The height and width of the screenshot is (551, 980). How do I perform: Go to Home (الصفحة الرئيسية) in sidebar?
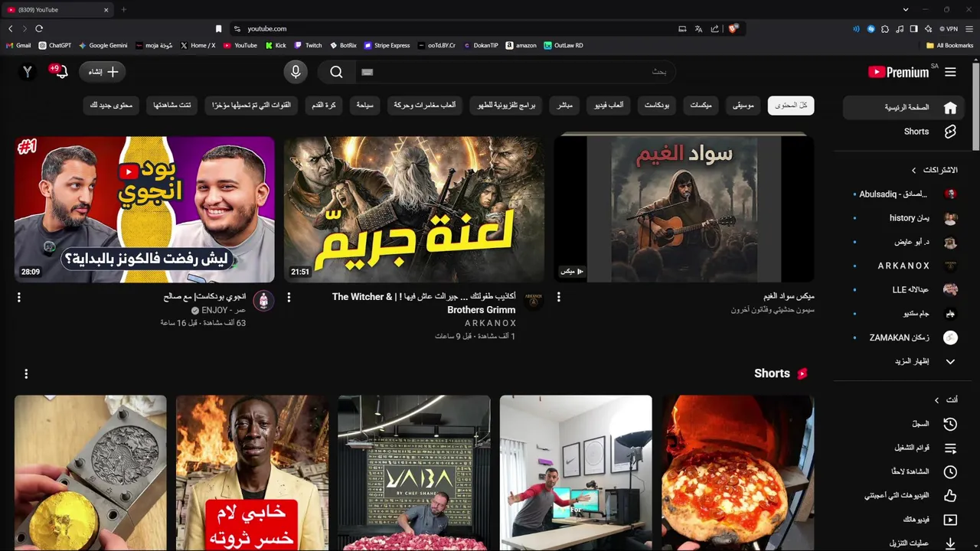pos(904,107)
